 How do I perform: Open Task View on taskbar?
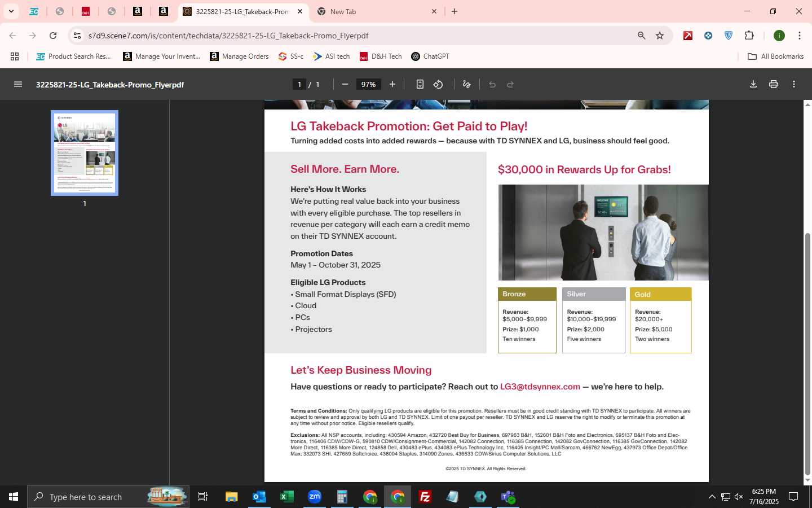coord(203,497)
